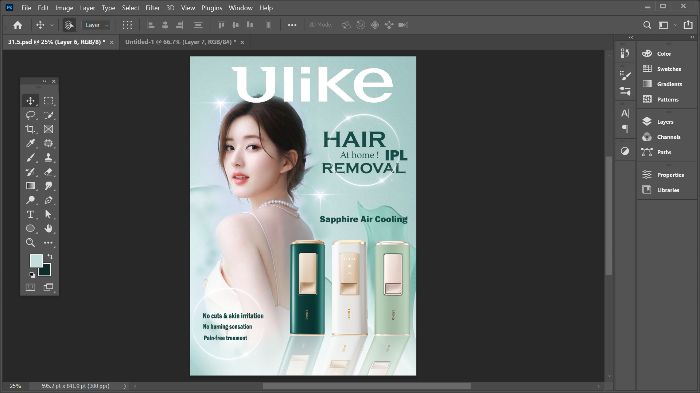Open the Adjustments panel icon
Image resolution: width=700 pixels, height=393 pixels.
[x=625, y=151]
